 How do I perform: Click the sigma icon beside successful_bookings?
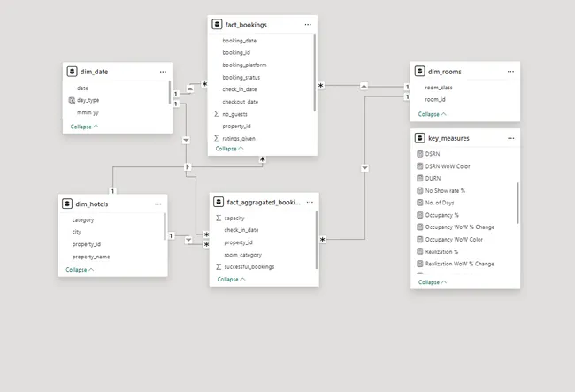(x=218, y=266)
